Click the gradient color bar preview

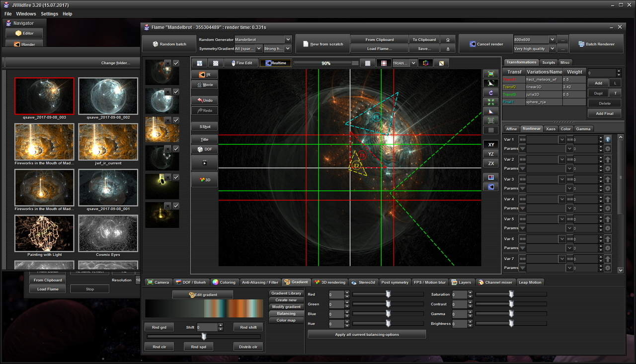click(x=204, y=308)
